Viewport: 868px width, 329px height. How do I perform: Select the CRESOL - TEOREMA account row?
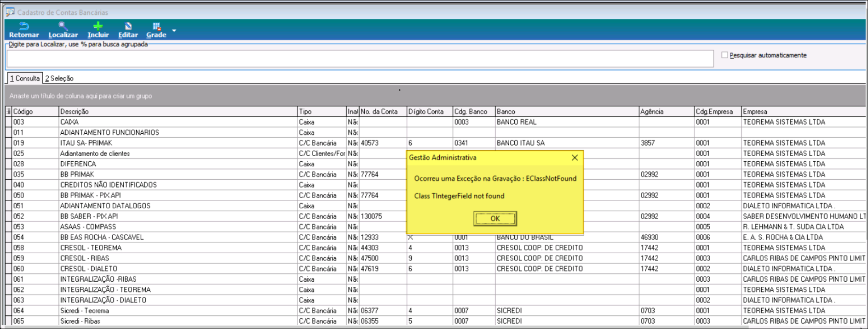[x=91, y=248]
